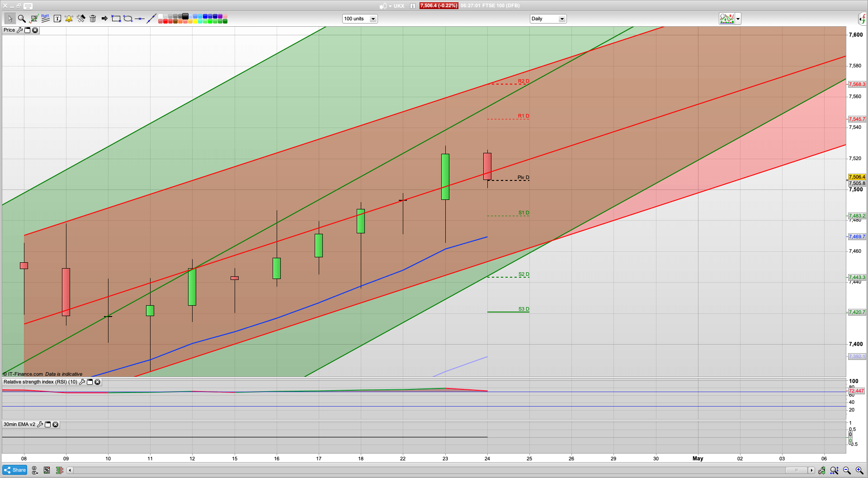This screenshot has height=478, width=868.
Task: Pick the bright red color swatch
Action: [165, 21]
